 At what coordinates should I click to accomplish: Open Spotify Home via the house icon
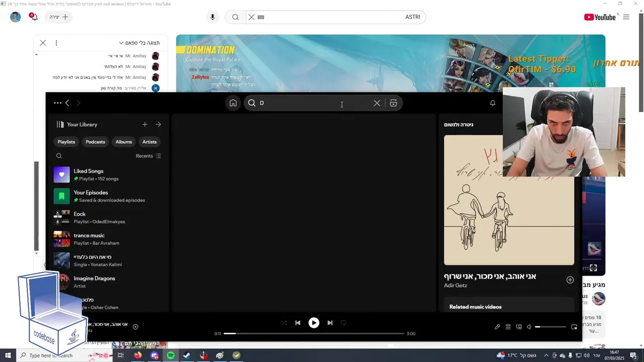tap(233, 103)
